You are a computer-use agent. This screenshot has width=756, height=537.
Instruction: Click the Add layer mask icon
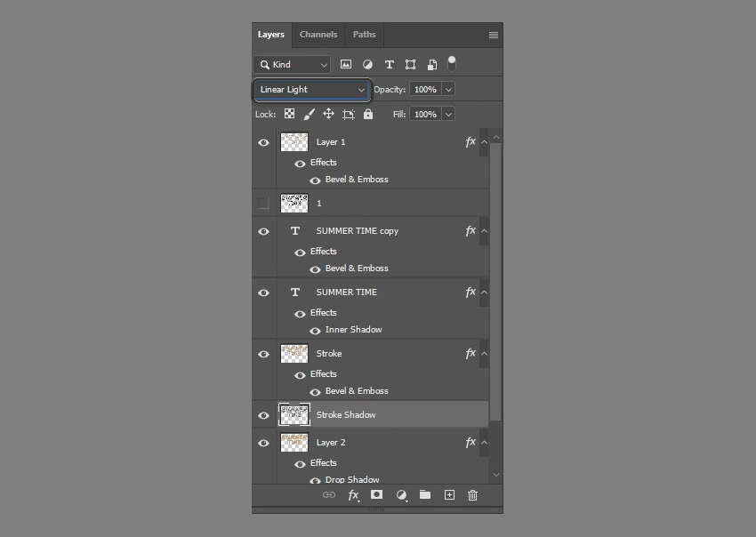point(376,495)
